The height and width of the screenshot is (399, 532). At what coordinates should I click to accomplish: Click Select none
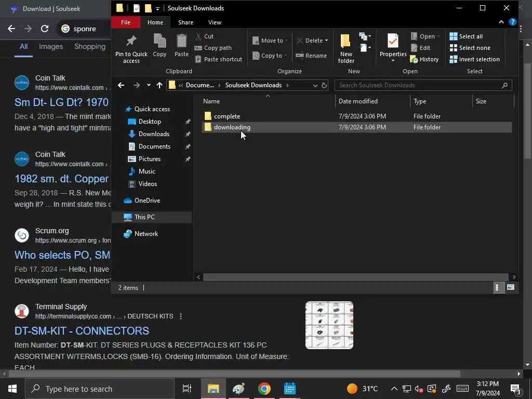470,48
